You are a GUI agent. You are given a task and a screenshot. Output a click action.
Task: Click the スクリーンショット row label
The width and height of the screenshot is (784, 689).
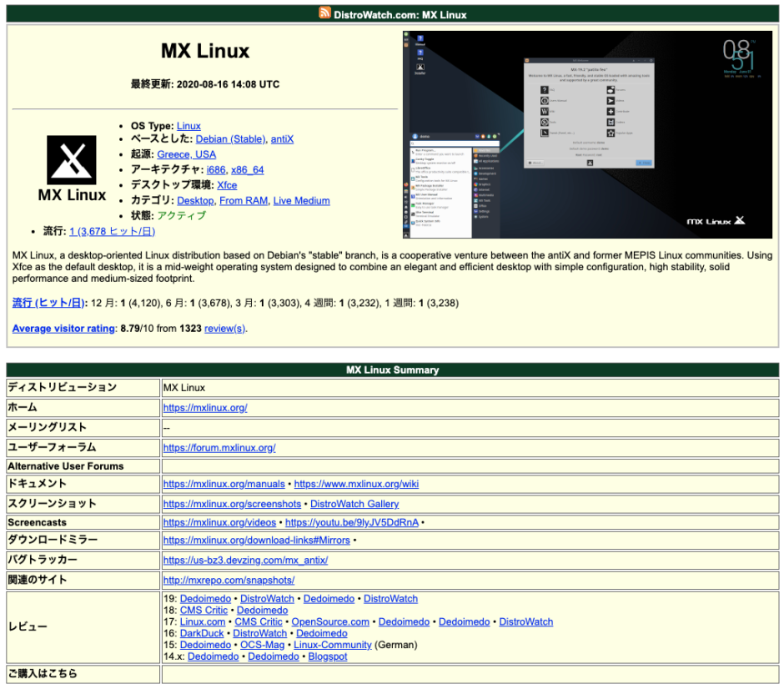pos(52,504)
